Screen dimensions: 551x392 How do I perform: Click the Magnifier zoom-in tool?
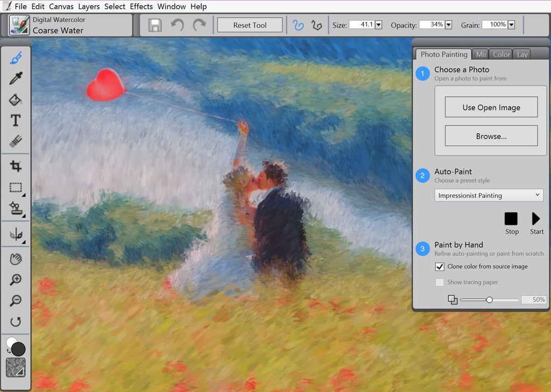coord(16,280)
